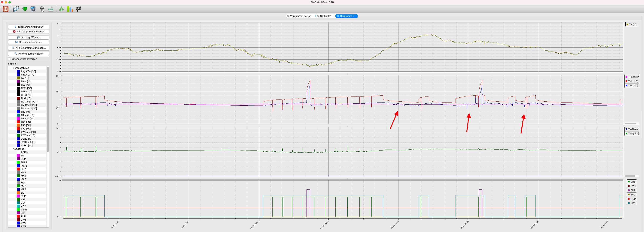Click TWQein legend entry in third chart
Screen dimensions: 644x232
632,133
